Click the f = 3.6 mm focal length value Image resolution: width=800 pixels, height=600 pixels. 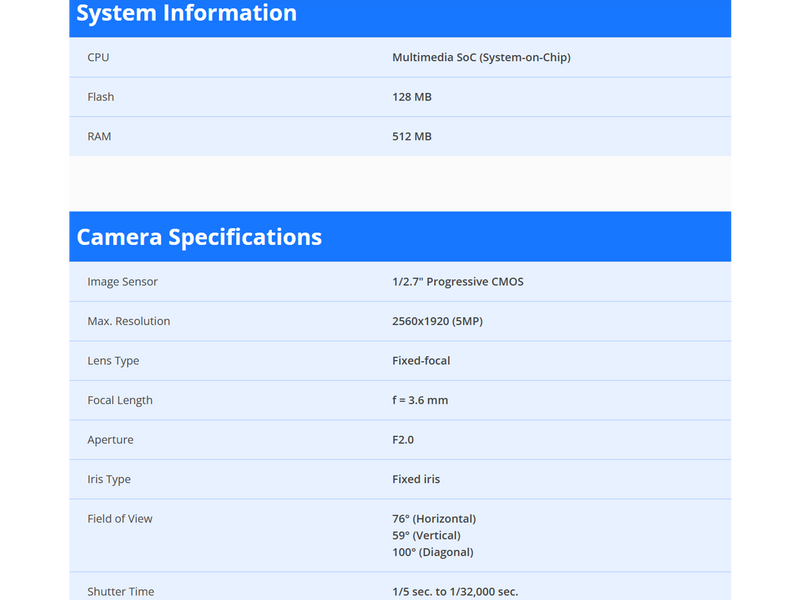pos(420,401)
